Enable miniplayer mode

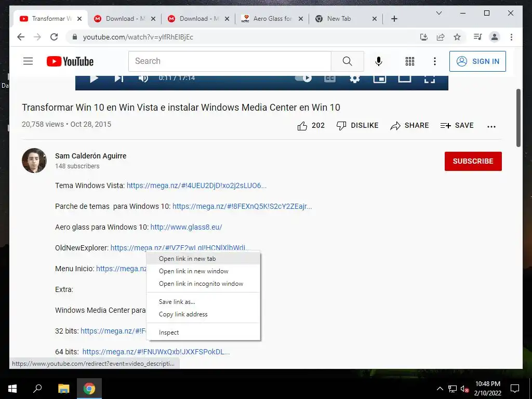coord(380,79)
